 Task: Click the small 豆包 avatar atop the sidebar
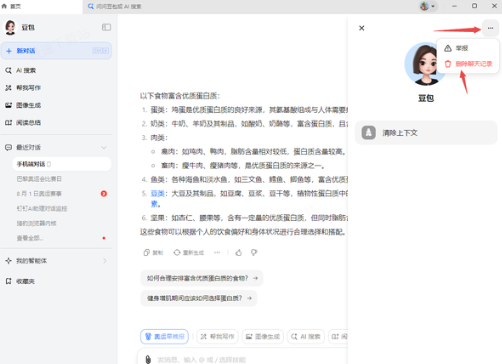click(x=10, y=27)
